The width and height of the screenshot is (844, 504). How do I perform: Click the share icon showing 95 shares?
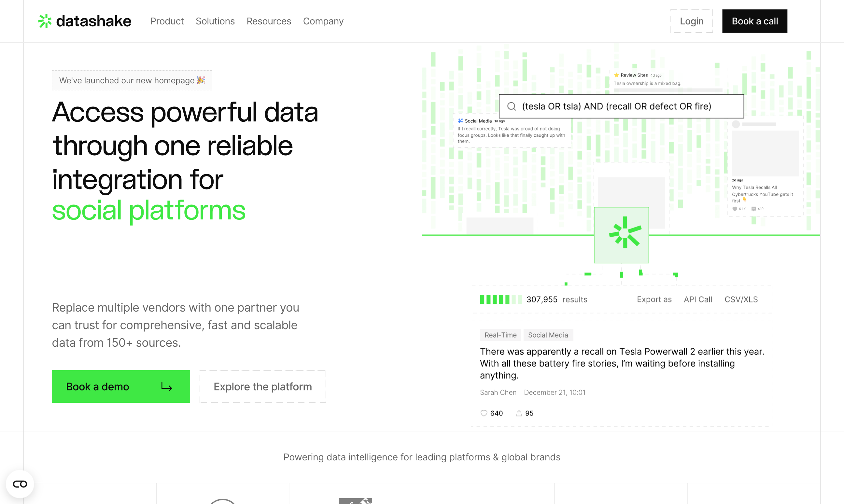point(519,413)
